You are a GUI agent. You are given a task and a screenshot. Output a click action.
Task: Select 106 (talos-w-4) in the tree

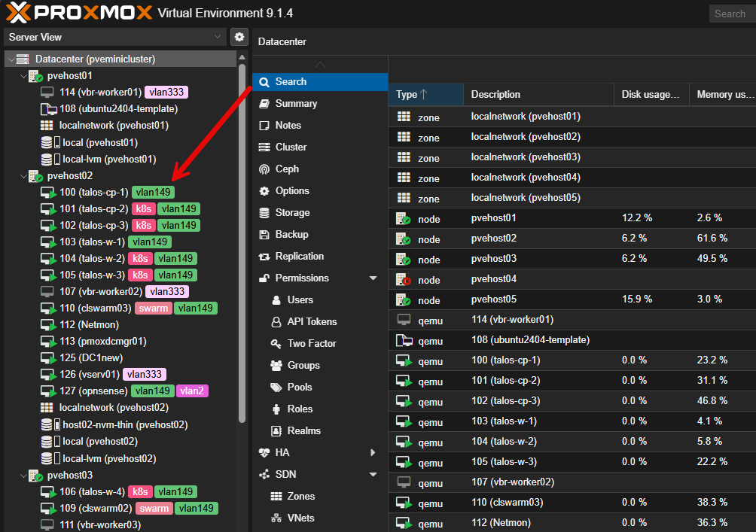(x=92, y=491)
